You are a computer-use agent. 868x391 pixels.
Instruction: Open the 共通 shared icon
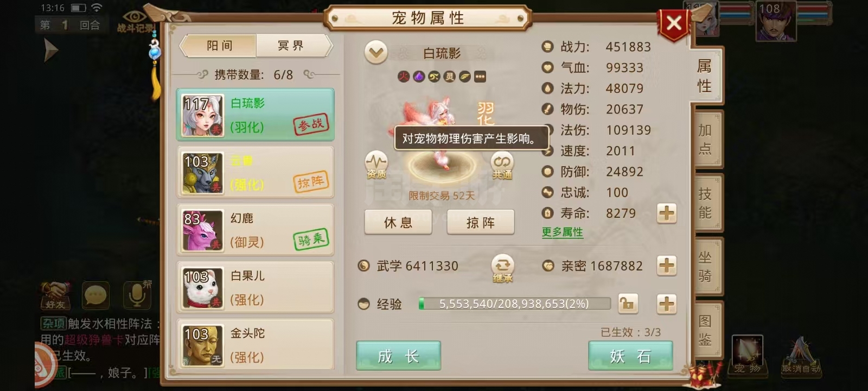502,165
